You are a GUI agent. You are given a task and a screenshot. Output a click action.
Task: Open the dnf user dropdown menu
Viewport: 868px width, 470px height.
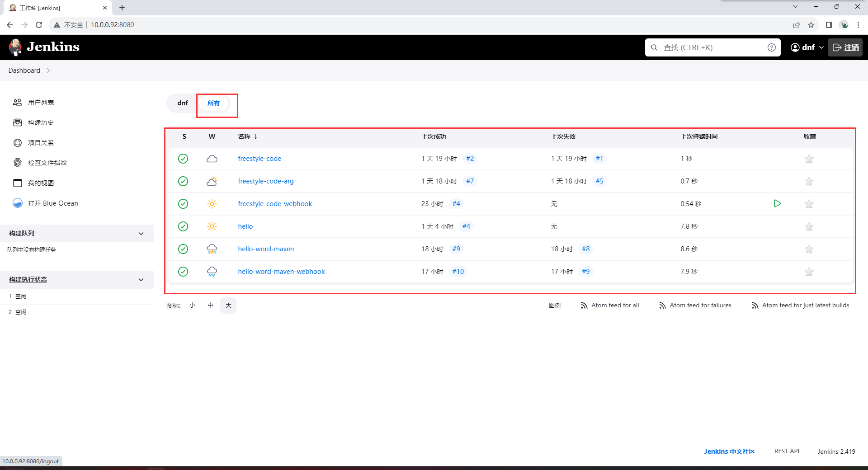pos(807,47)
